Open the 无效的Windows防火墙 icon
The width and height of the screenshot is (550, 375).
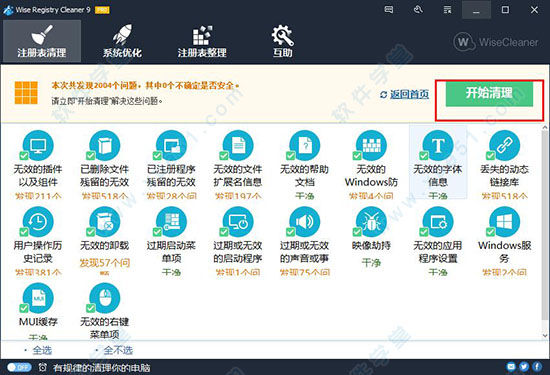pos(371,145)
